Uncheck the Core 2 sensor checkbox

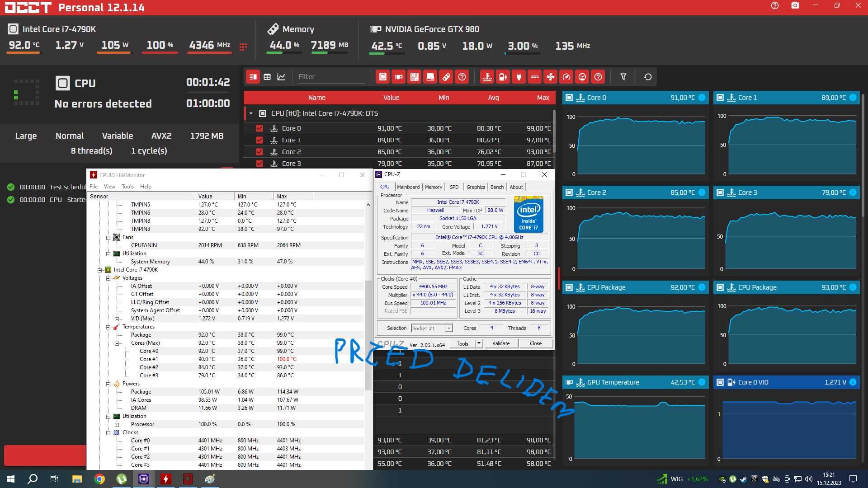coord(259,152)
